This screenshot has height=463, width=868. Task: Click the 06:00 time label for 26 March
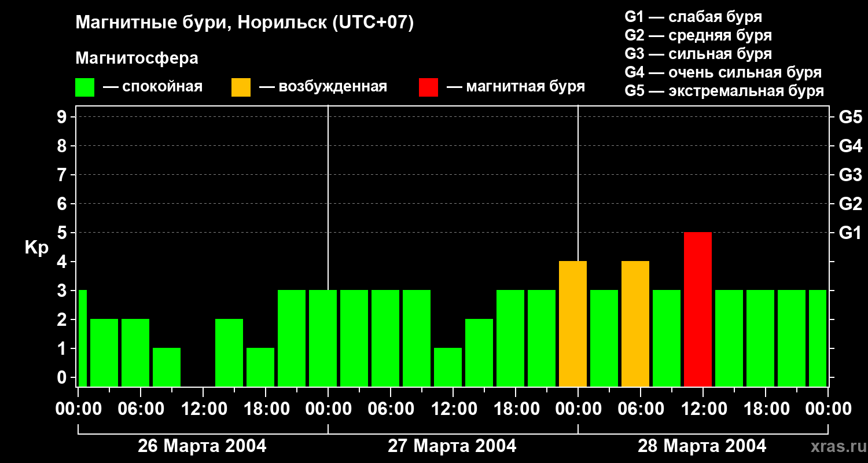[141, 409]
